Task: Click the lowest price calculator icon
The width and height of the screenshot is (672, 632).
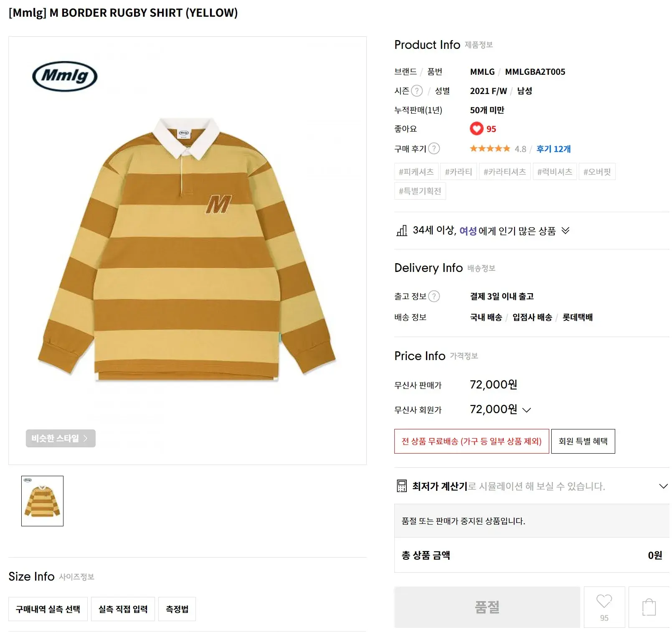Action: tap(401, 486)
